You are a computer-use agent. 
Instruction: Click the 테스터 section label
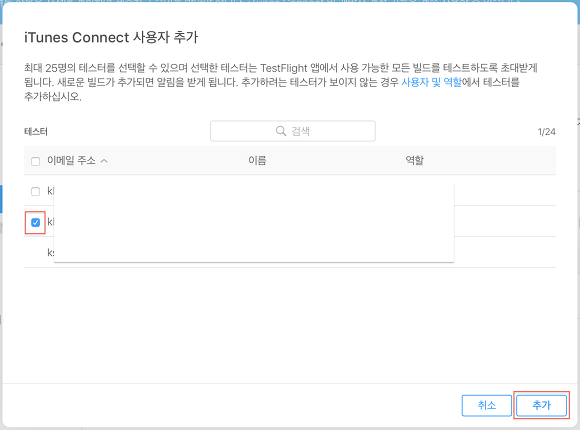[x=36, y=131]
